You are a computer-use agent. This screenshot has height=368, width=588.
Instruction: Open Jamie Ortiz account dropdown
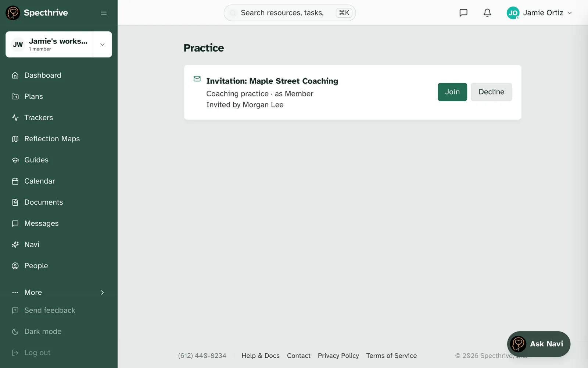tap(539, 13)
